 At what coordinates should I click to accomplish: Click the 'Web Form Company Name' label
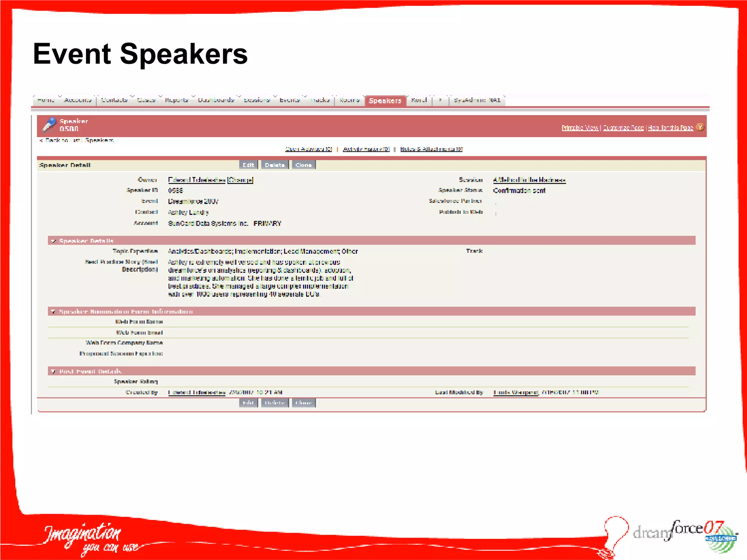tap(124, 343)
